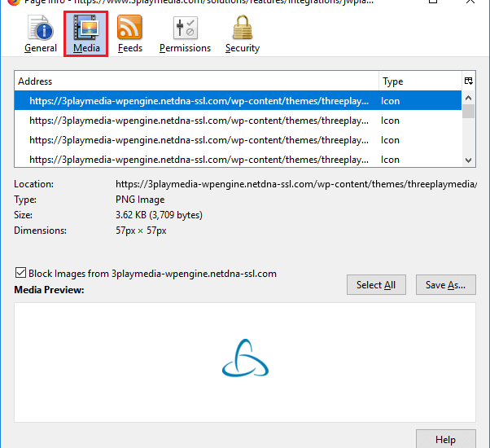
Task: Select the highlighted first address row
Action: [238, 101]
